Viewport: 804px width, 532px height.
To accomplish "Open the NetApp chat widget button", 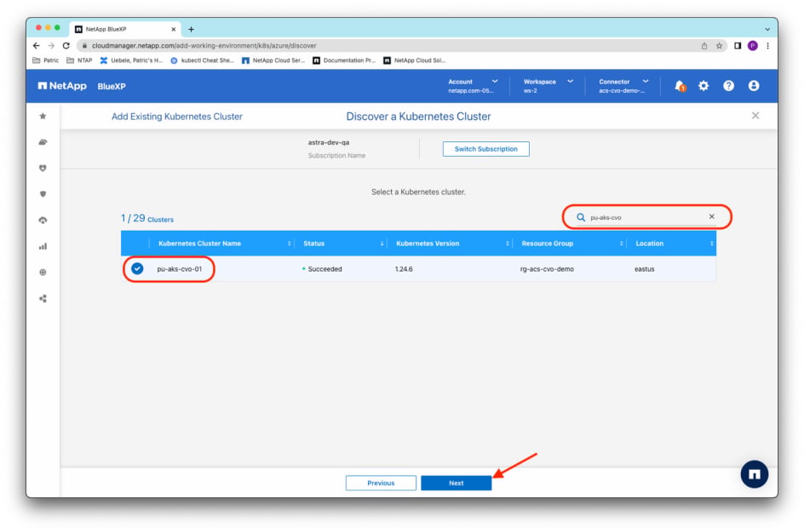I will (x=755, y=475).
